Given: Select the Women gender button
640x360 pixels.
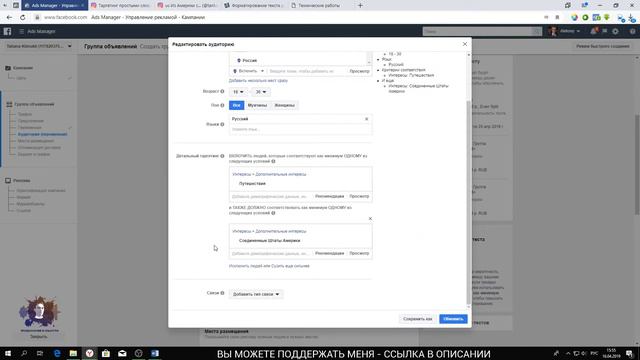Looking at the screenshot, I should pos(284,105).
